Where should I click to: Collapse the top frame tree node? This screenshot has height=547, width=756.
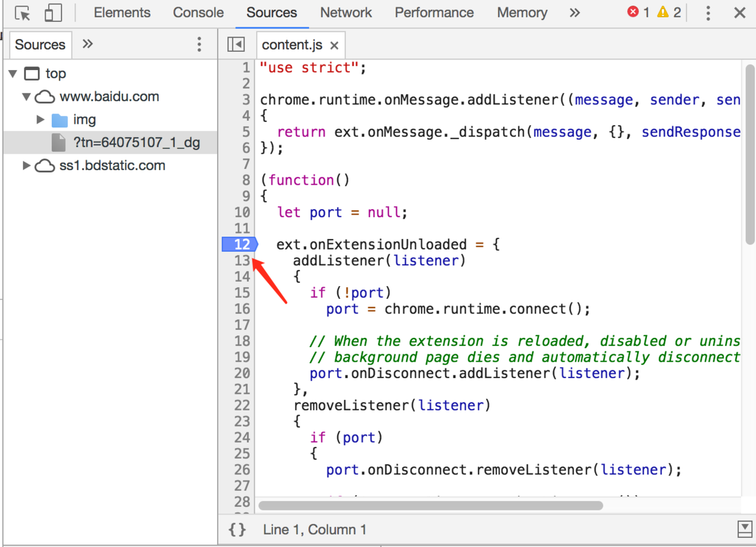(x=13, y=74)
